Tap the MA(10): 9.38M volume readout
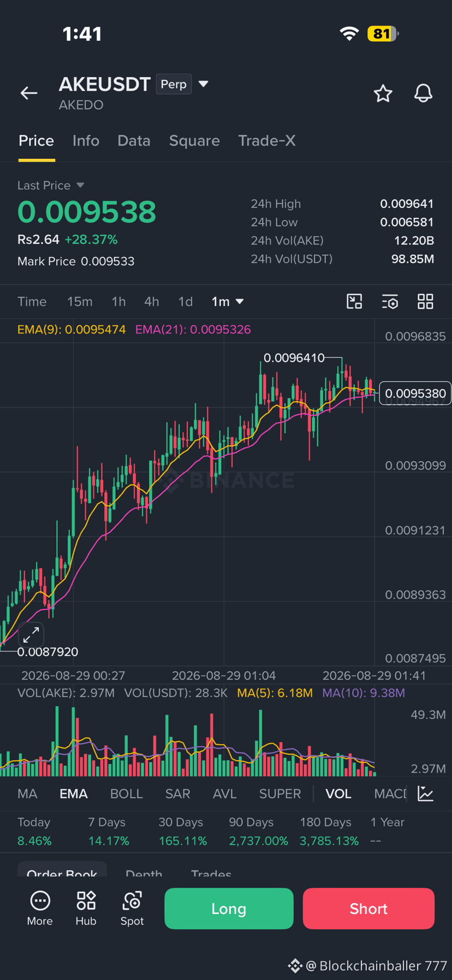Image resolution: width=452 pixels, height=980 pixels. coord(364,693)
